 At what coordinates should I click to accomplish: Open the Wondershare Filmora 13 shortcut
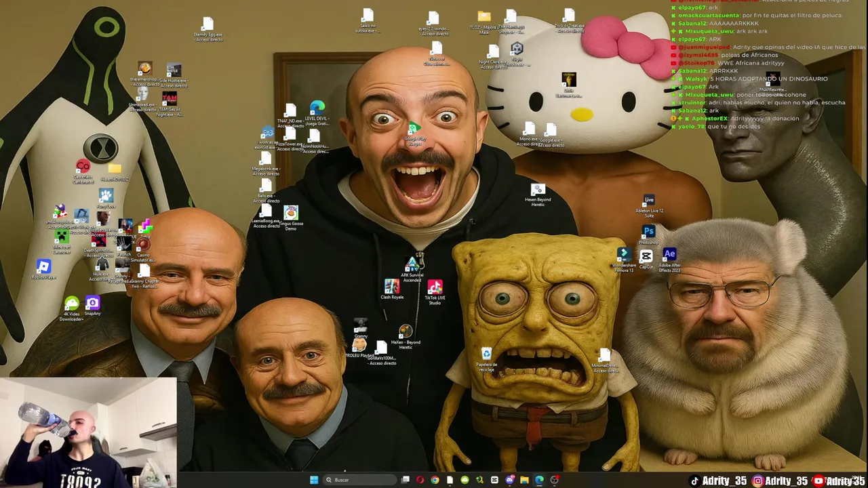623,255
